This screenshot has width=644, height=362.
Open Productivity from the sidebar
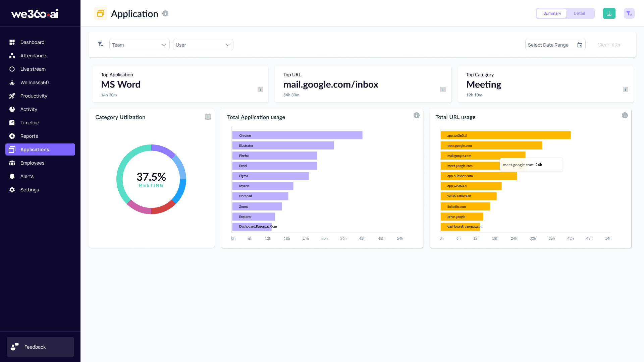[x=34, y=96]
